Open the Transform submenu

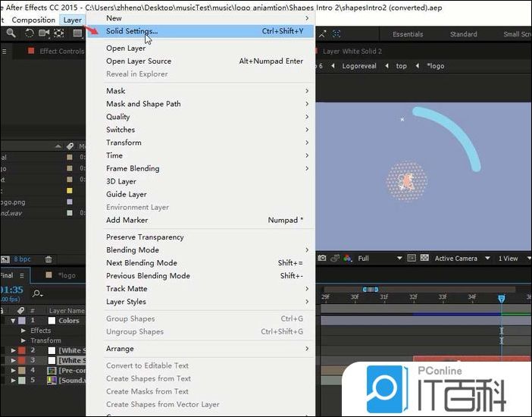124,143
